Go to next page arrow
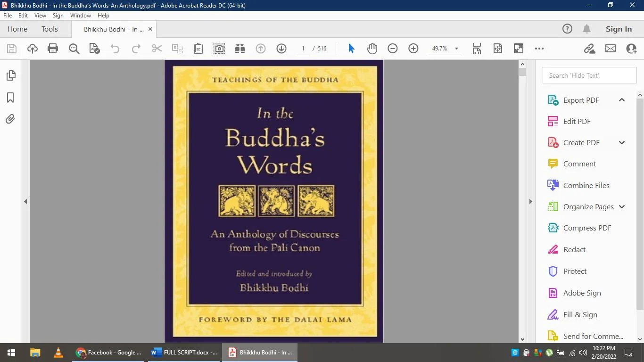 click(x=281, y=49)
